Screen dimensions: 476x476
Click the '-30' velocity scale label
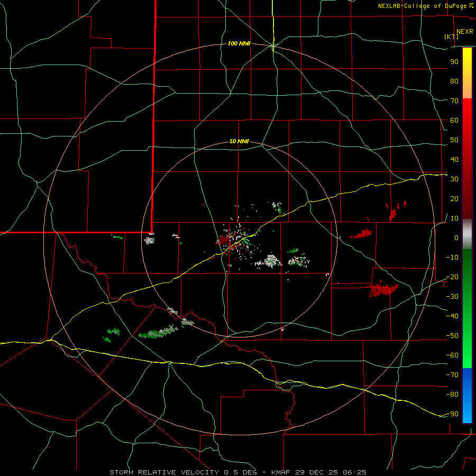[x=452, y=297]
